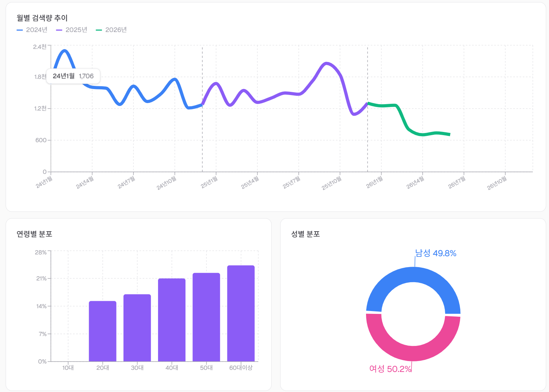Click the purple 2025 line peak
Screen dimensions: 549x392
[x=326, y=63]
